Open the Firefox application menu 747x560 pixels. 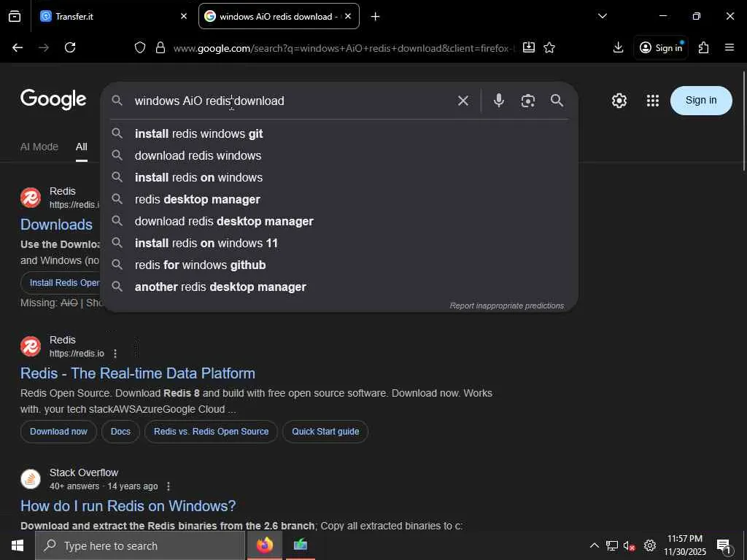coord(729,47)
